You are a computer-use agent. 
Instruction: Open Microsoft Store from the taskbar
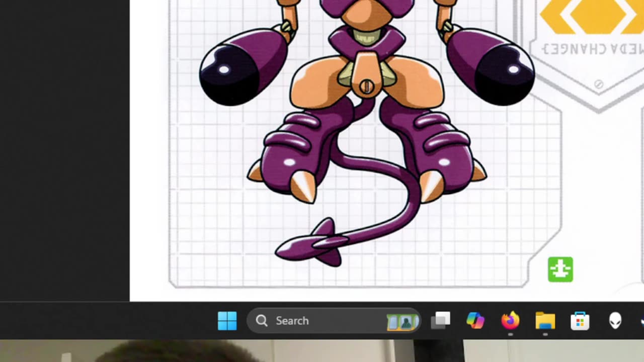point(580,321)
